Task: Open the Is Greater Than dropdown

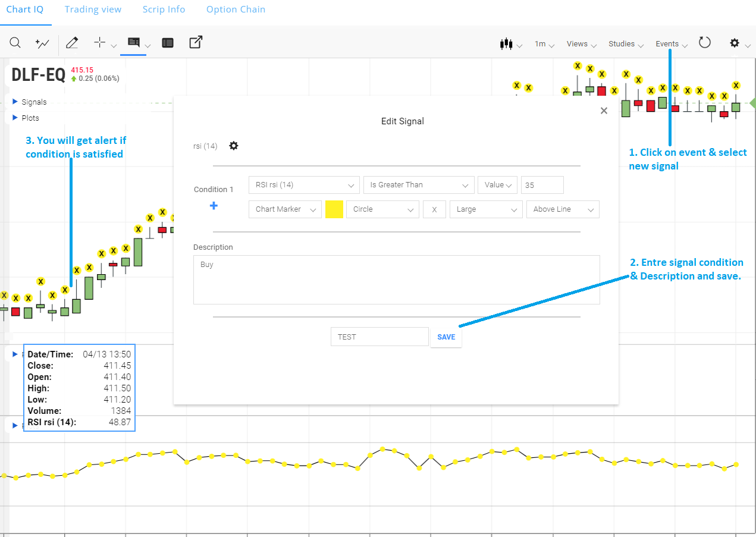Action: tap(419, 185)
